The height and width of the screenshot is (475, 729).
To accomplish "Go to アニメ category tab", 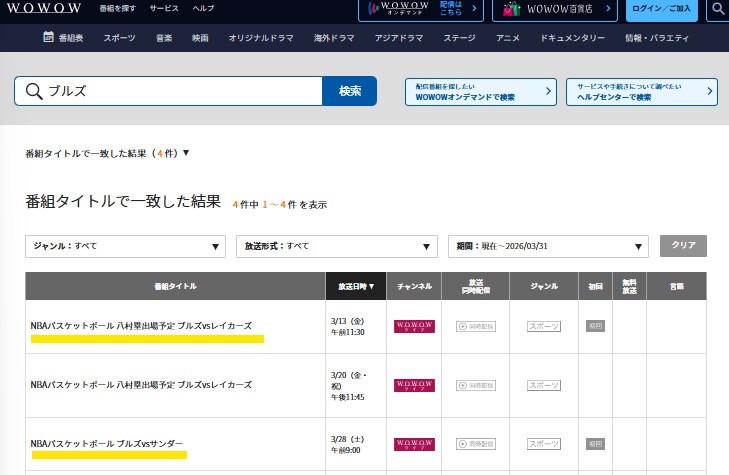I will point(508,38).
